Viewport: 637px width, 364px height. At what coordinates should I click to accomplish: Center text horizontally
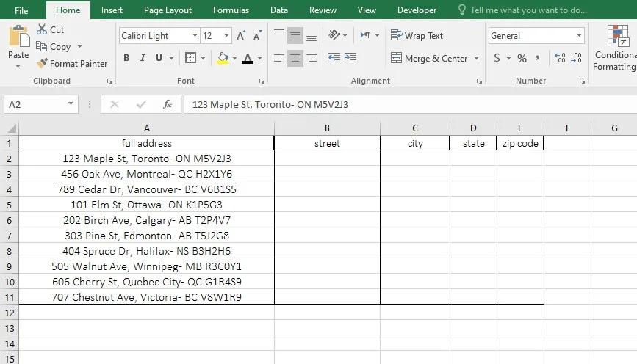[295, 58]
